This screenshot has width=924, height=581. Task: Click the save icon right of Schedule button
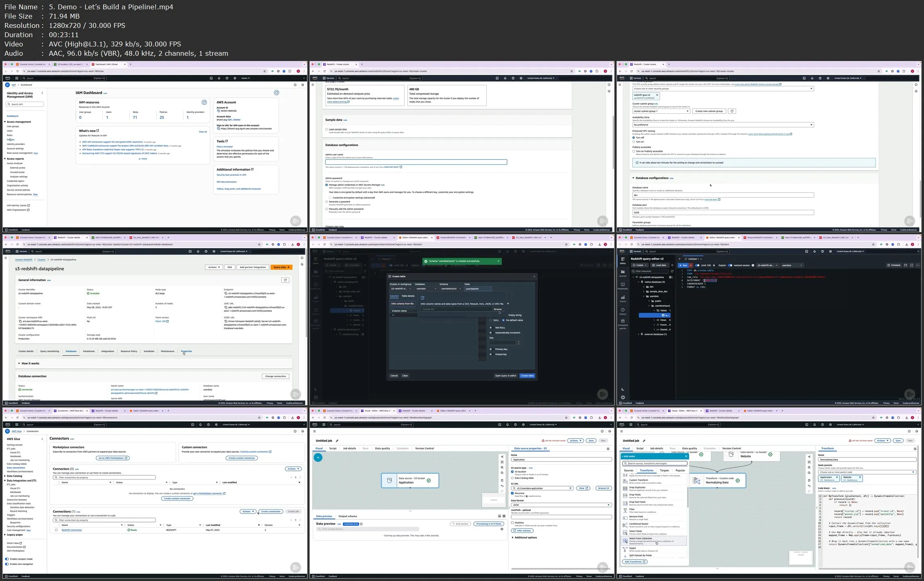pyautogui.click(x=905, y=265)
